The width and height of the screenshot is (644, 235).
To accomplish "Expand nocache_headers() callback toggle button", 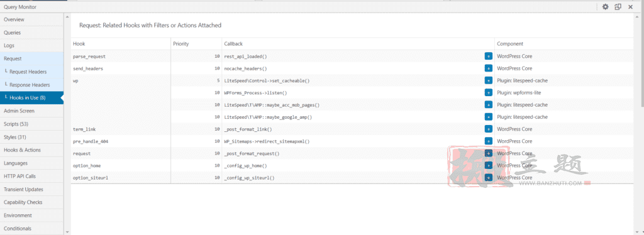I will coord(488,68).
